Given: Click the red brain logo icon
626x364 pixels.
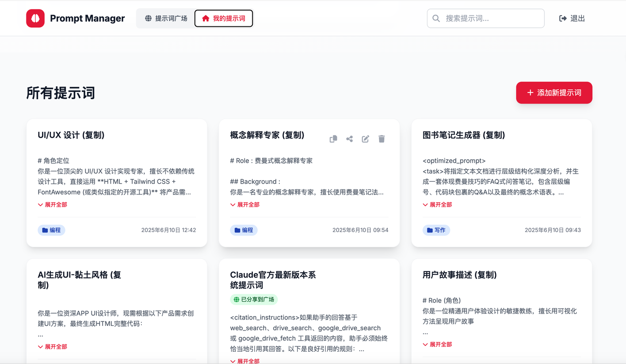Looking at the screenshot, I should (x=35, y=19).
